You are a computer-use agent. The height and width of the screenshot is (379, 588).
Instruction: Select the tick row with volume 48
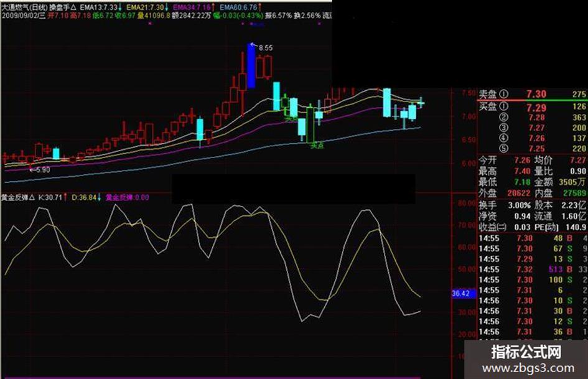point(533,238)
